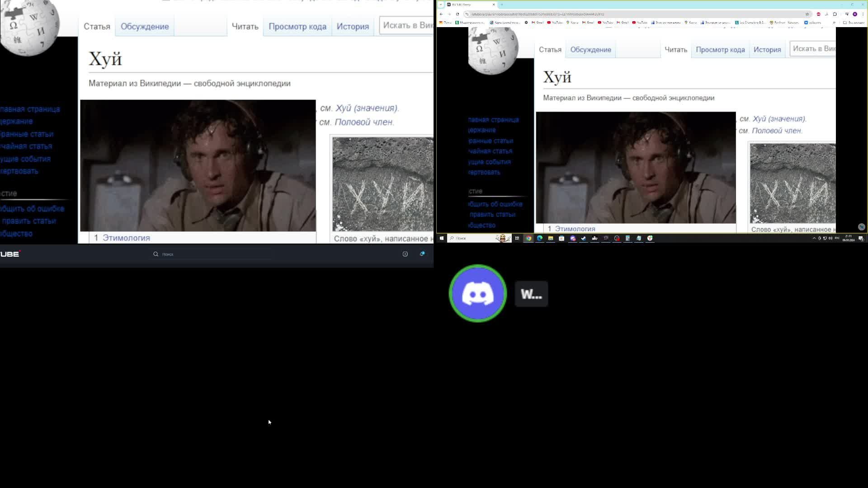Click the Rutube upload video icon
Image resolution: width=868 pixels, height=488 pixels.
point(405,254)
